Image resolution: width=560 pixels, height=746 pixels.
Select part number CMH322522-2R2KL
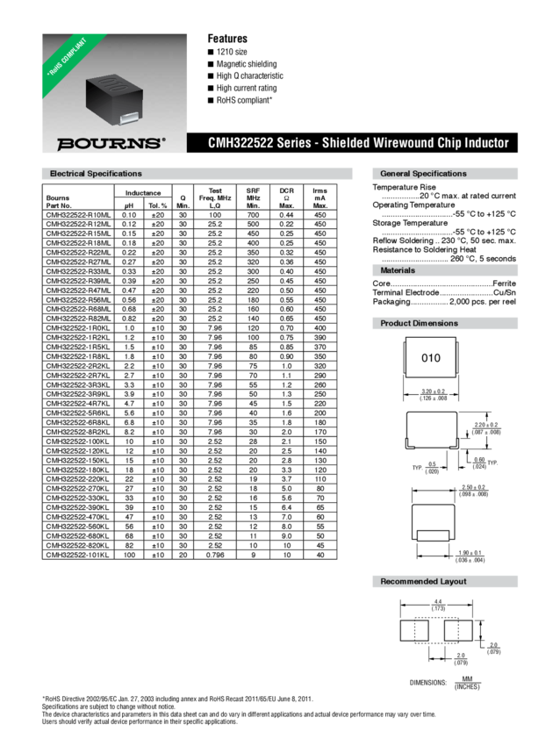[77, 366]
